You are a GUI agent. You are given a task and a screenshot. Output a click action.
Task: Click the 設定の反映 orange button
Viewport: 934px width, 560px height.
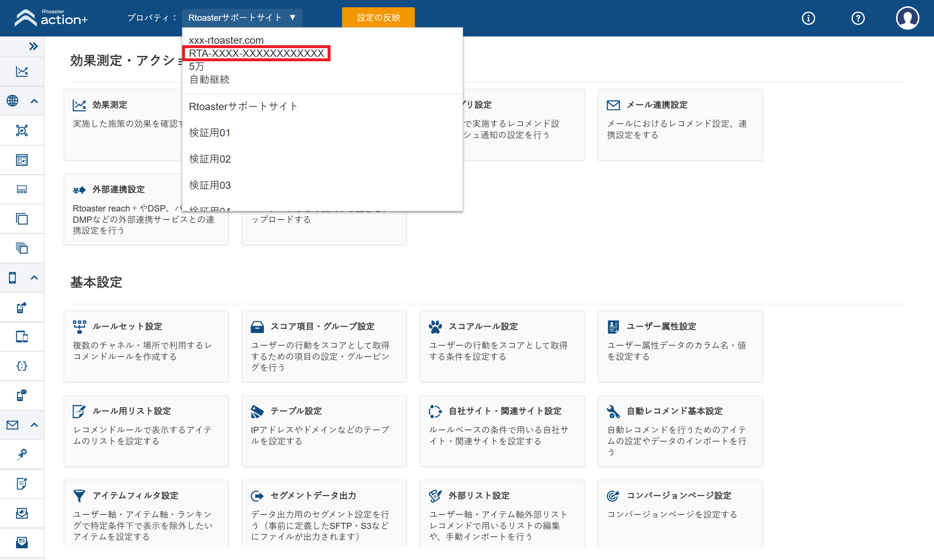point(378,17)
